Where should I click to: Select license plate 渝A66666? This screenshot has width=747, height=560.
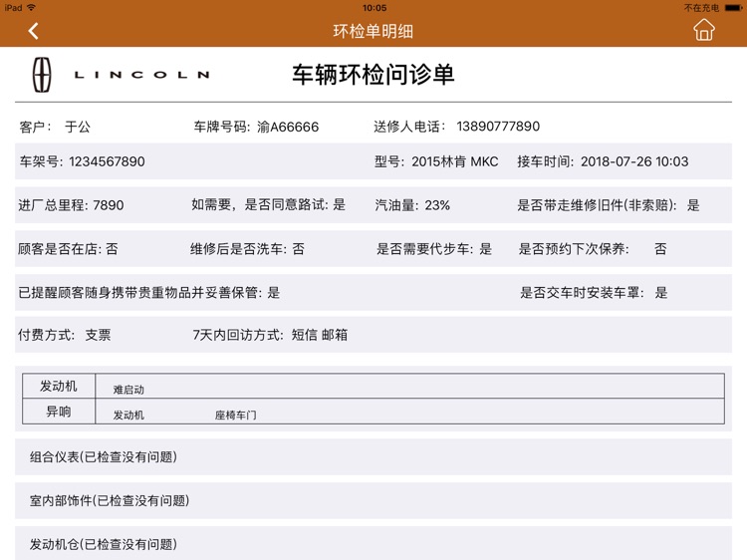(288, 127)
